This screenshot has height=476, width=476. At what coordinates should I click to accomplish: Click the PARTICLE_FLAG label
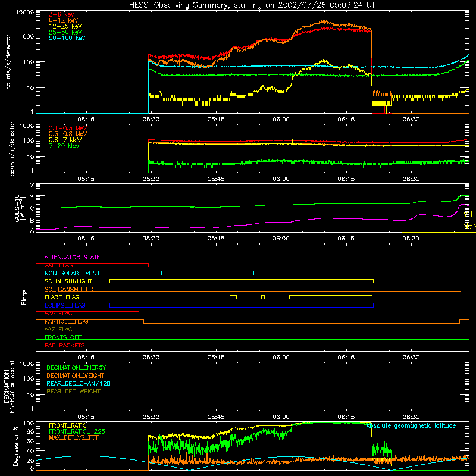[67, 321]
